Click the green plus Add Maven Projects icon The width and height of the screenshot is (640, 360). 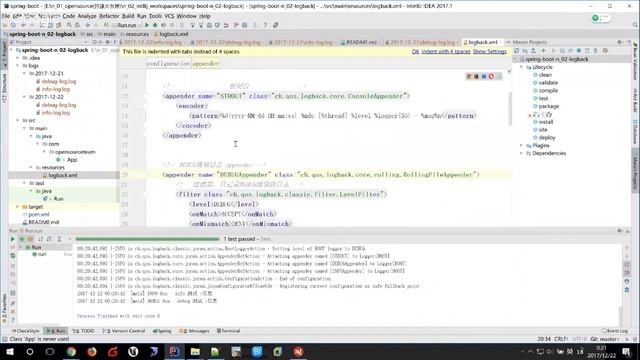point(543,51)
